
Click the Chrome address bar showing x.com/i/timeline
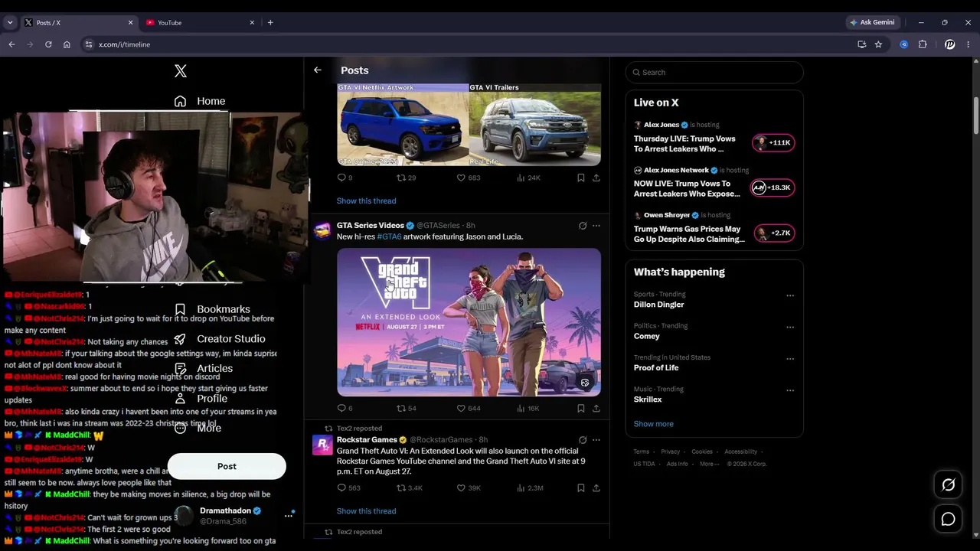pos(467,44)
